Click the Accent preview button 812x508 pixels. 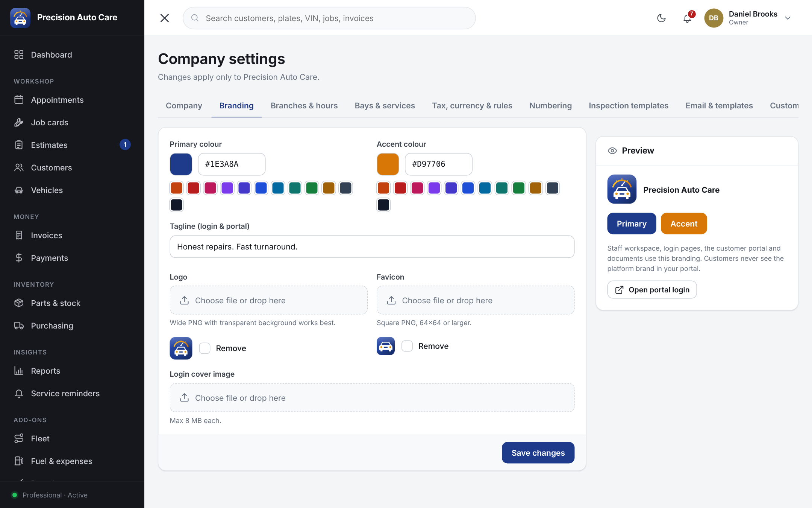[x=684, y=224]
